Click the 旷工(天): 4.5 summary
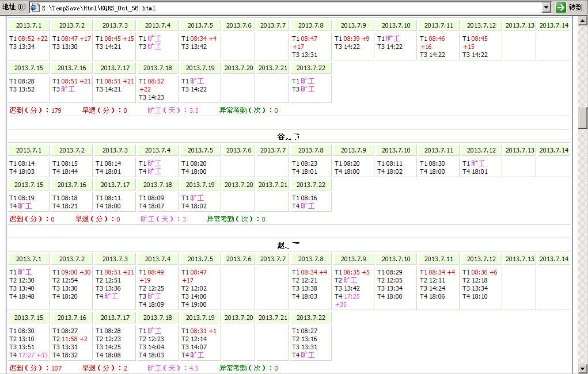The width and height of the screenshot is (588, 374). click(x=173, y=368)
